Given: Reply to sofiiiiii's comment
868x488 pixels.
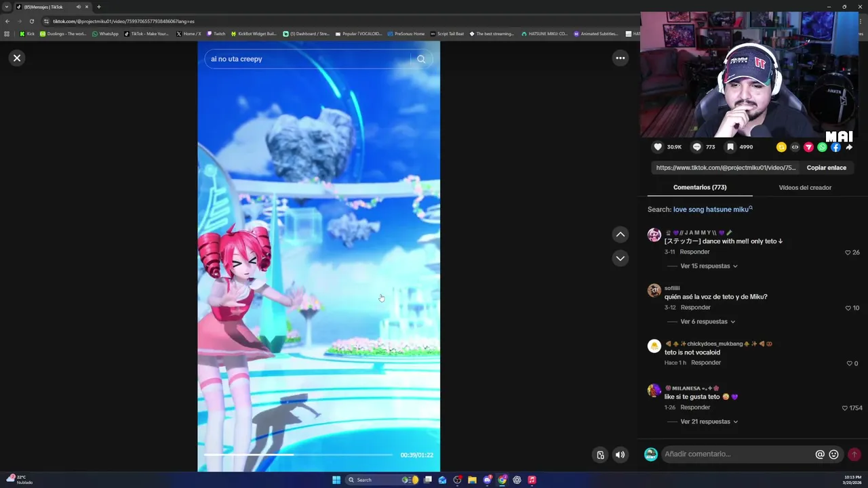Looking at the screenshot, I should point(695,308).
